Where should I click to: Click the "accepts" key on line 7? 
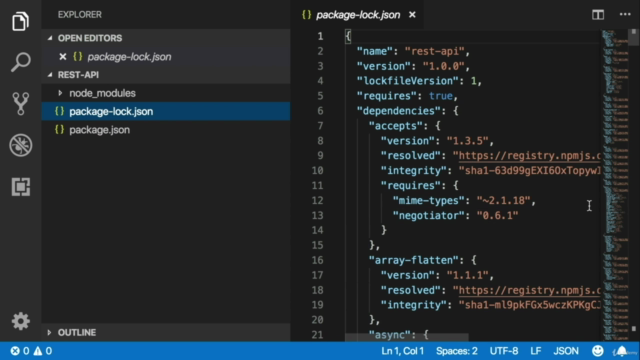click(396, 126)
